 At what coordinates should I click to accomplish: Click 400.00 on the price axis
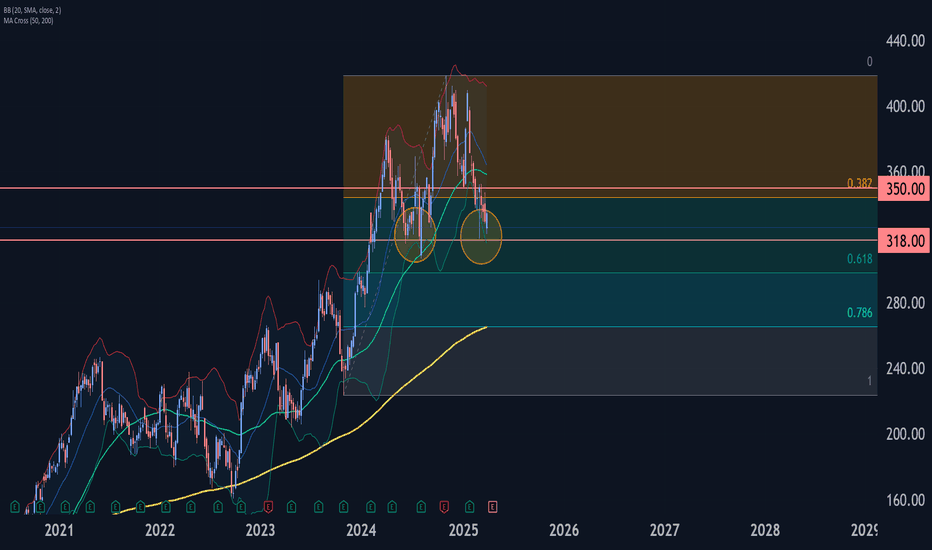[x=905, y=106]
